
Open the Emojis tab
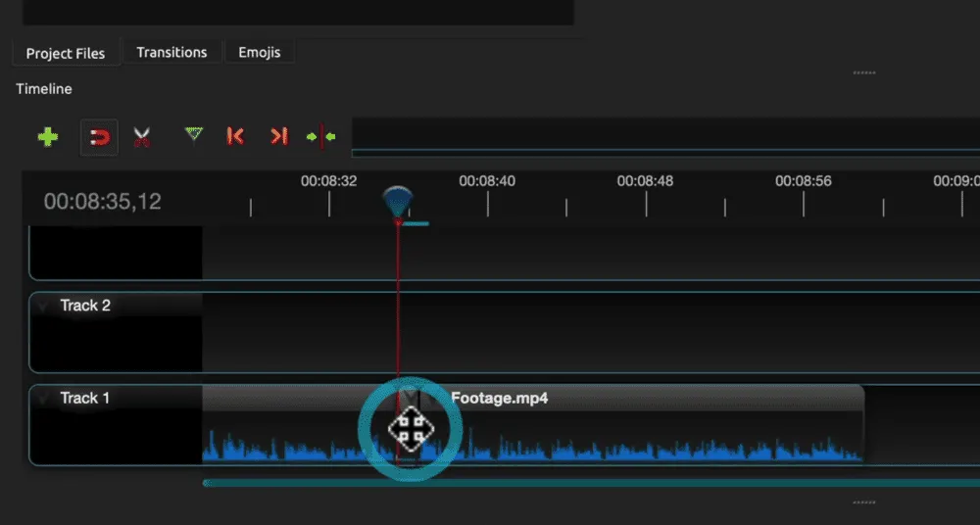[260, 53]
